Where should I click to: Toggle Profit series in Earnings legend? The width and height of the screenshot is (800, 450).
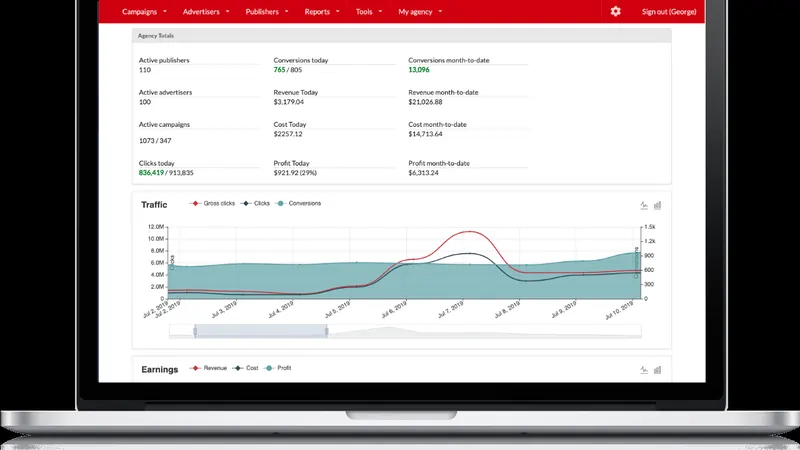(278, 368)
